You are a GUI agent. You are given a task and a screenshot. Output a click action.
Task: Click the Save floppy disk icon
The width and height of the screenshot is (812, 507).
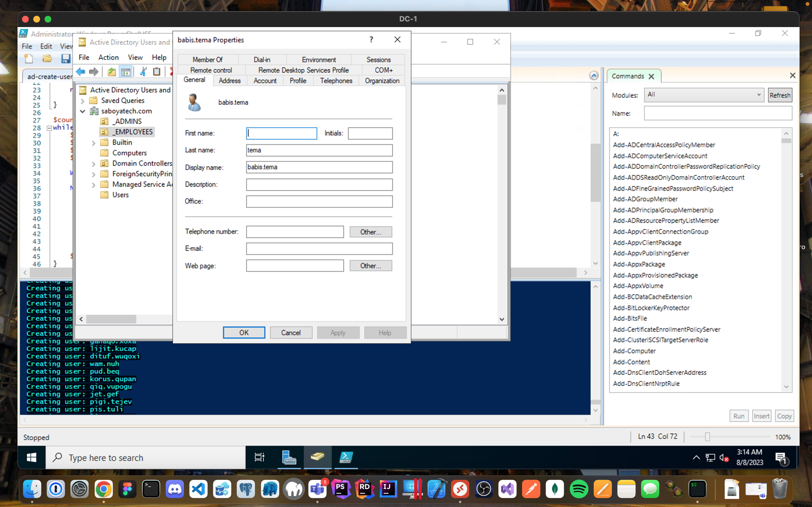[66, 59]
